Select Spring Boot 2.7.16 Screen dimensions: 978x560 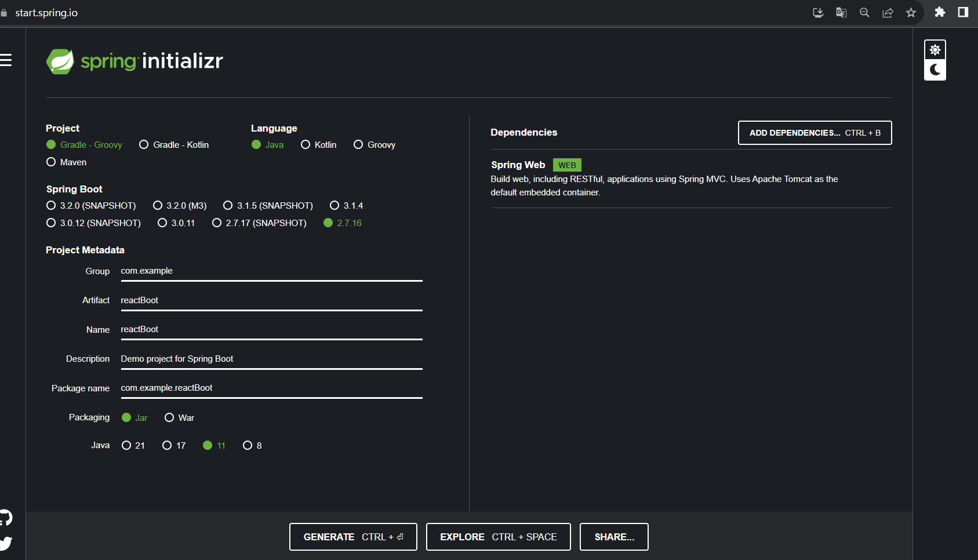point(343,223)
